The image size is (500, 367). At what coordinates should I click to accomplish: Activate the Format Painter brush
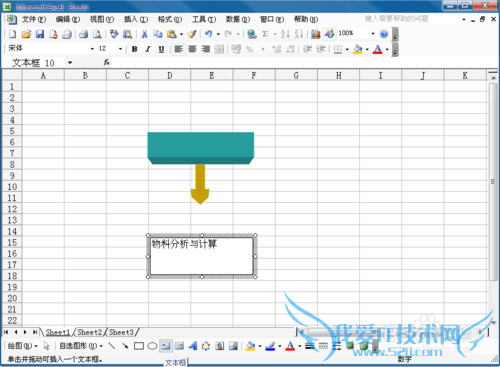point(192,34)
